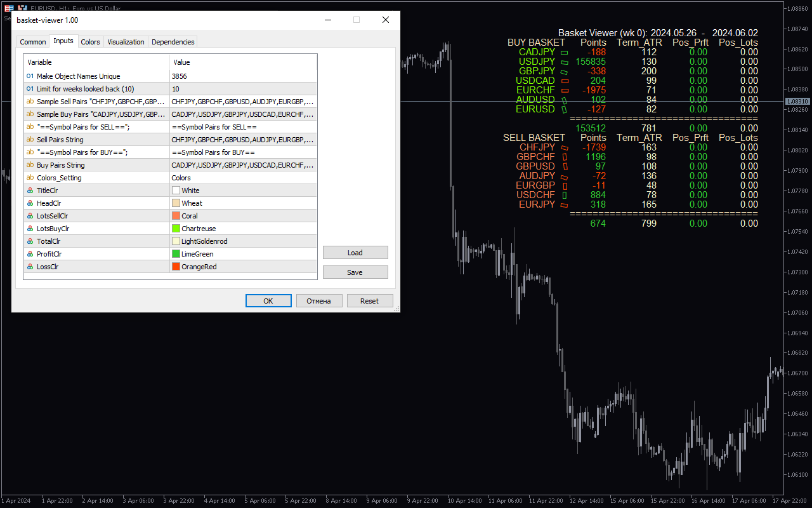This screenshot has height=508, width=812.
Task: Edit the Make Object Names Unique value 3856
Action: click(243, 76)
